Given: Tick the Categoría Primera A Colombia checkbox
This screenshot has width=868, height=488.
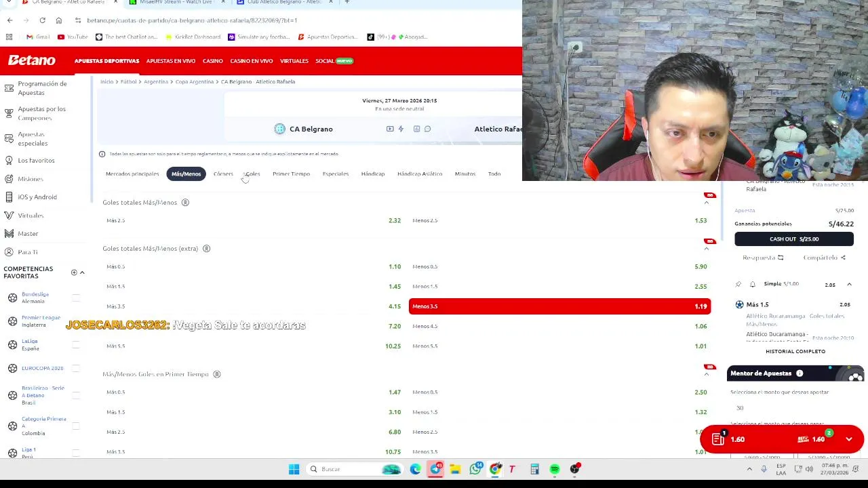Looking at the screenshot, I should point(76,426).
